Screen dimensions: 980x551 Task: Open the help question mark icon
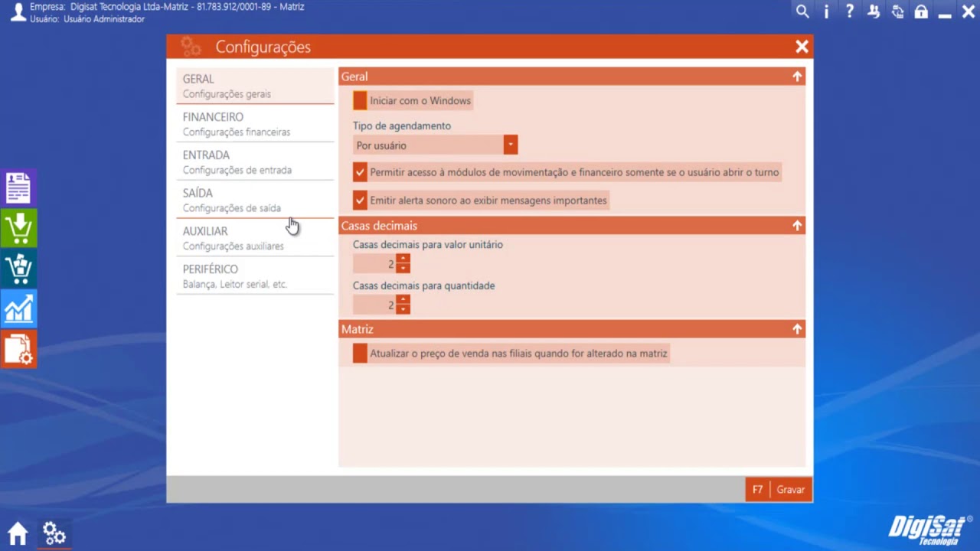coord(850,11)
